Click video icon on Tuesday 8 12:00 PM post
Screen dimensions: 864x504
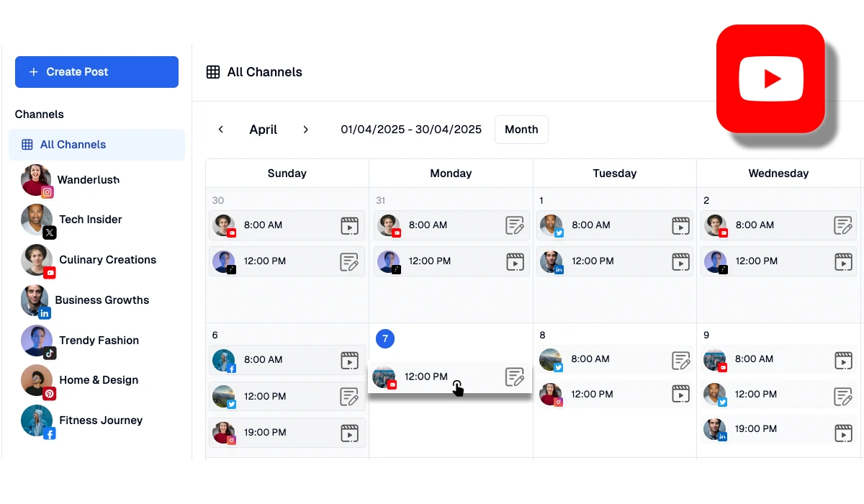680,395
